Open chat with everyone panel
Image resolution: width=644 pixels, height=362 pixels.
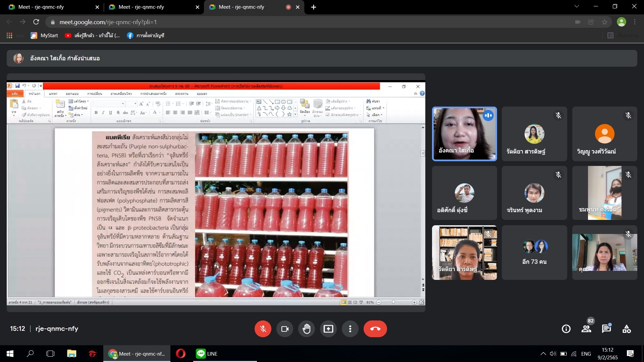click(606, 329)
